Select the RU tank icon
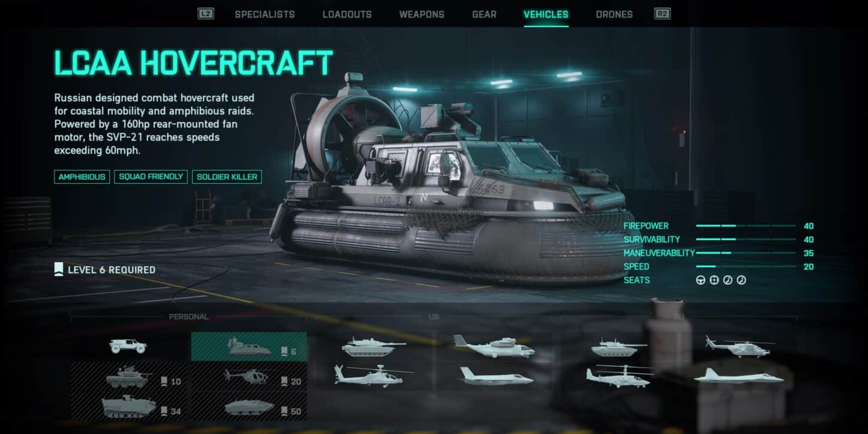The image size is (868, 434). (618, 346)
